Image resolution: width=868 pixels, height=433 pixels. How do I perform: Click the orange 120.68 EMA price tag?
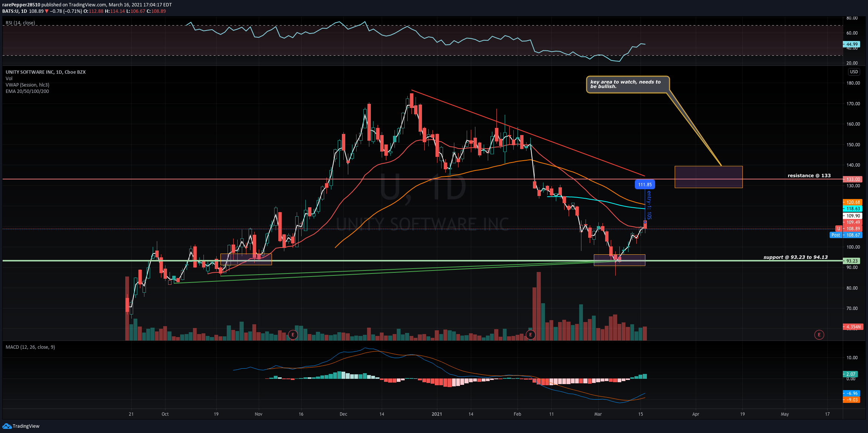coord(853,202)
